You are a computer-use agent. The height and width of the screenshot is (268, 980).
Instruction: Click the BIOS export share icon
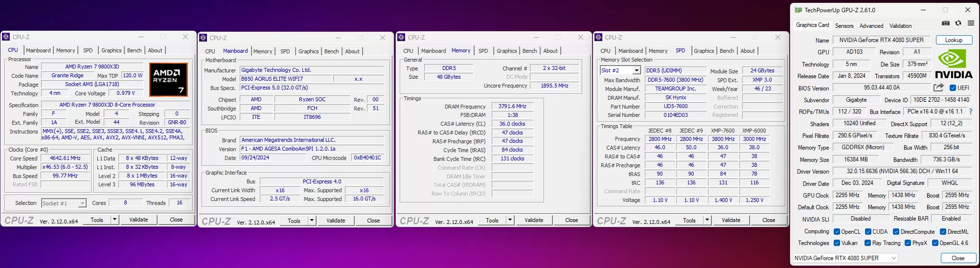tap(938, 88)
